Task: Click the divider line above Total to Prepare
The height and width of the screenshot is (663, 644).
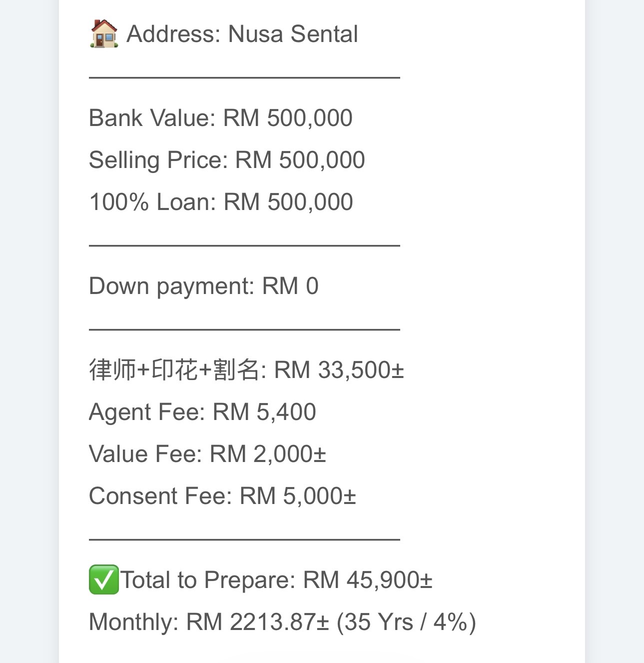Action: (244, 539)
